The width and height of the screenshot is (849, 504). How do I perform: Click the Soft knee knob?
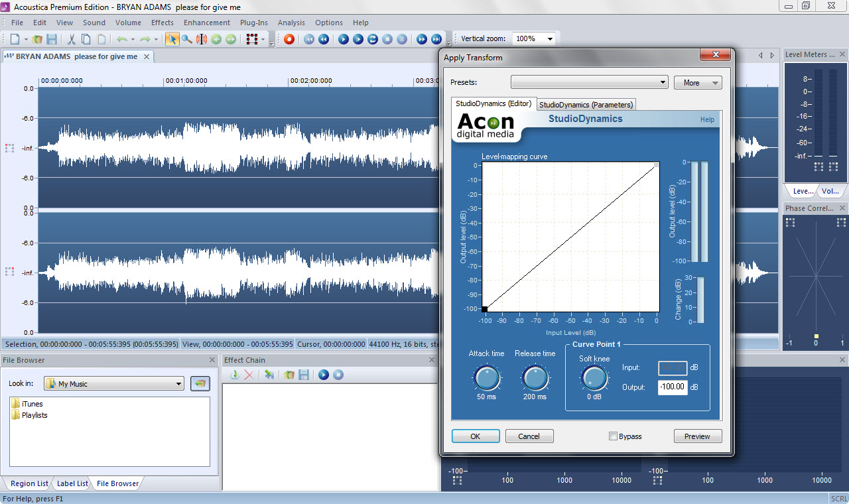[594, 378]
